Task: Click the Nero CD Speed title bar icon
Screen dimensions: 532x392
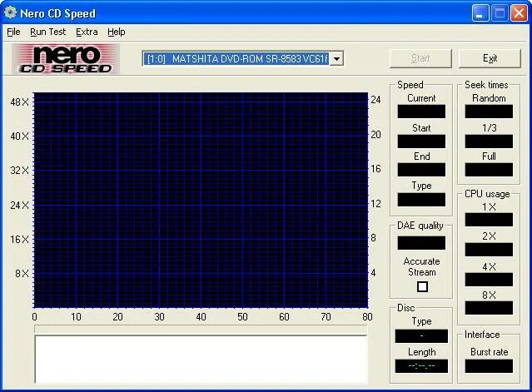Action: click(x=10, y=12)
